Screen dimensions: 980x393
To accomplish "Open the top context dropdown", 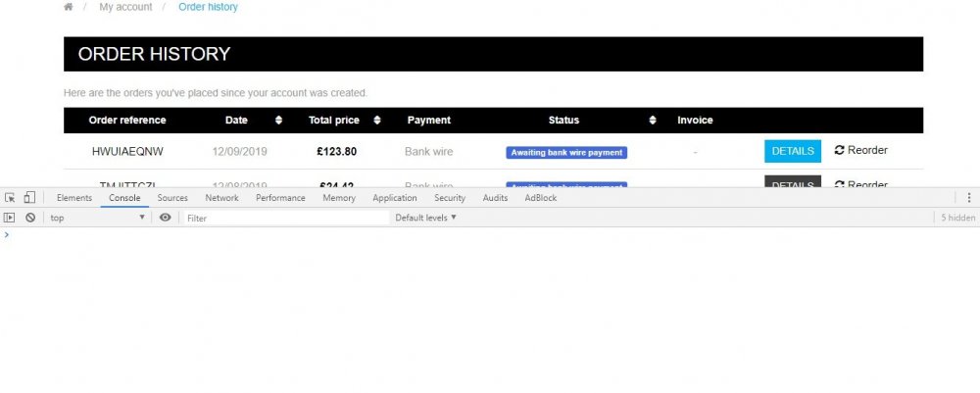I will (97, 218).
